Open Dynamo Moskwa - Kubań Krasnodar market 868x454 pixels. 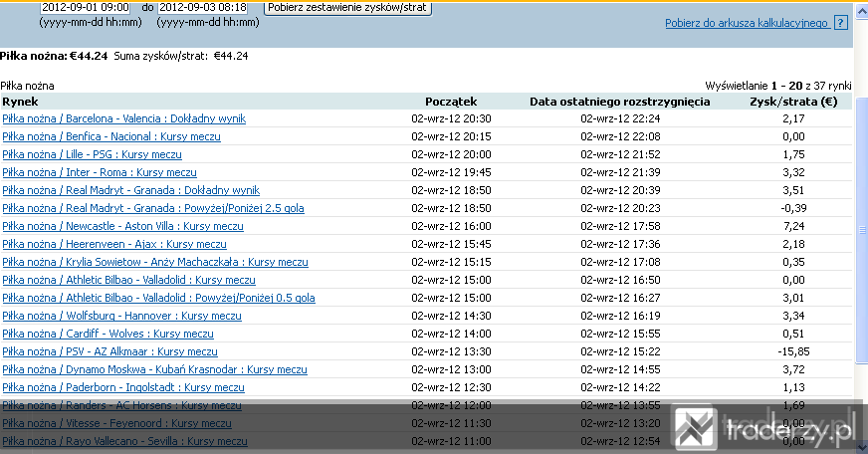(x=154, y=369)
